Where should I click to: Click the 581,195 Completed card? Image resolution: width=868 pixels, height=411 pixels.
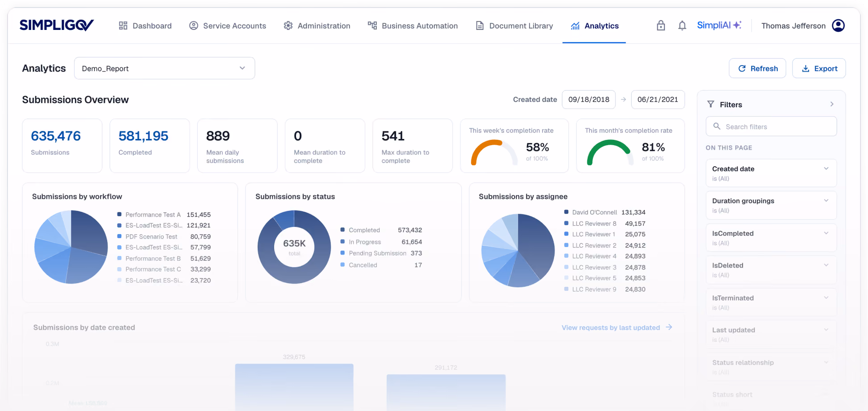click(x=150, y=146)
